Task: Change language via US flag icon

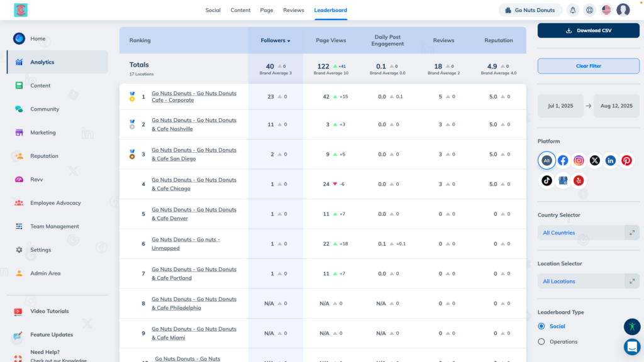Action: (x=606, y=10)
